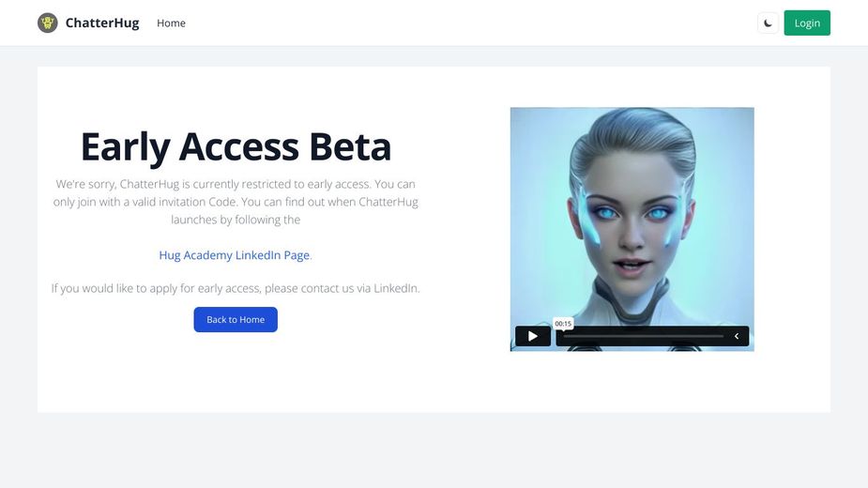Click the middle of the video progress bar
Image resolution: width=868 pixels, height=488 pixels.
click(644, 336)
